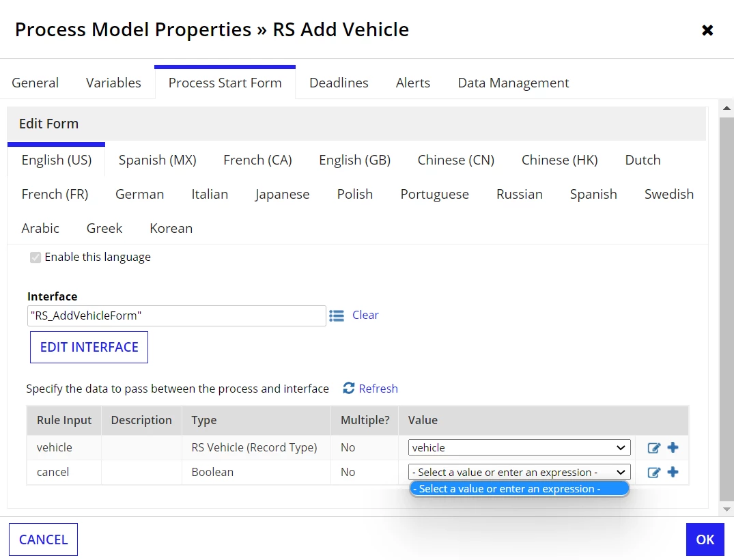The height and width of the screenshot is (560, 734).
Task: Select the Russian language tab
Action: click(519, 195)
